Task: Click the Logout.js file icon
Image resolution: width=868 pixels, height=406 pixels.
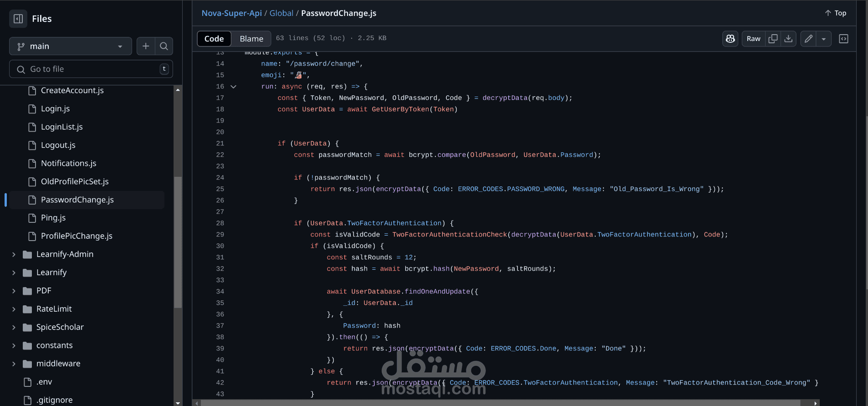Action: coord(32,145)
